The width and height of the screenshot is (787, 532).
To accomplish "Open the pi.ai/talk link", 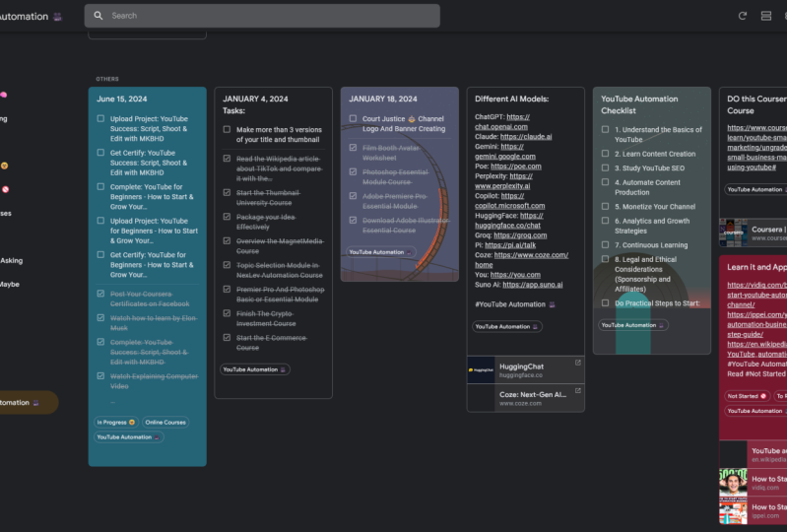I will coord(510,245).
